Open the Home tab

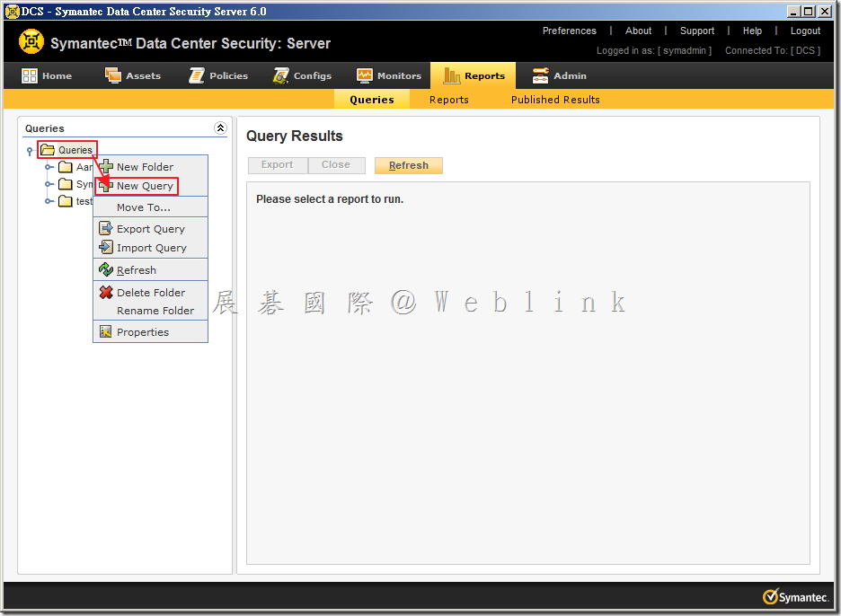pos(47,75)
